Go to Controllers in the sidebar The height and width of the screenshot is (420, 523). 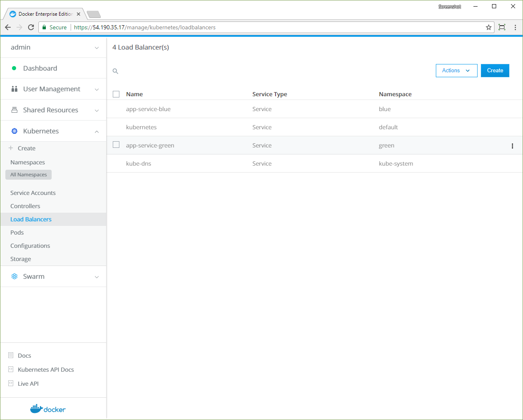pyautogui.click(x=25, y=206)
